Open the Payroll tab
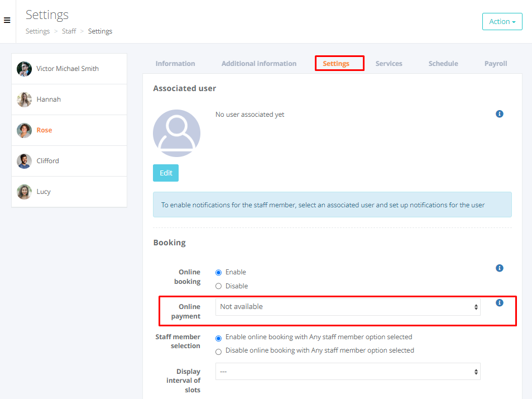This screenshot has height=399, width=532. [x=495, y=64]
